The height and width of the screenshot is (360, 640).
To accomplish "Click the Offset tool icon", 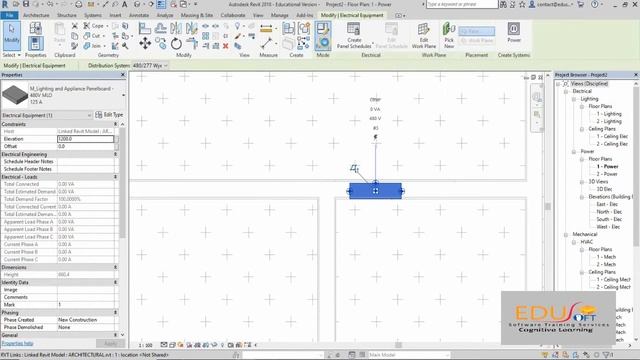I will tap(160, 28).
